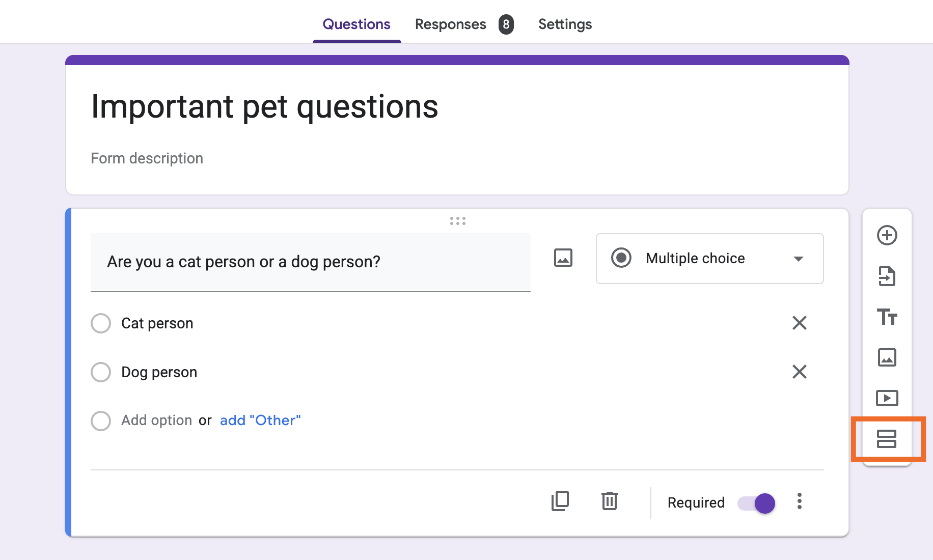Open the question's more options menu
Image resolution: width=933 pixels, height=560 pixels.
point(799,501)
